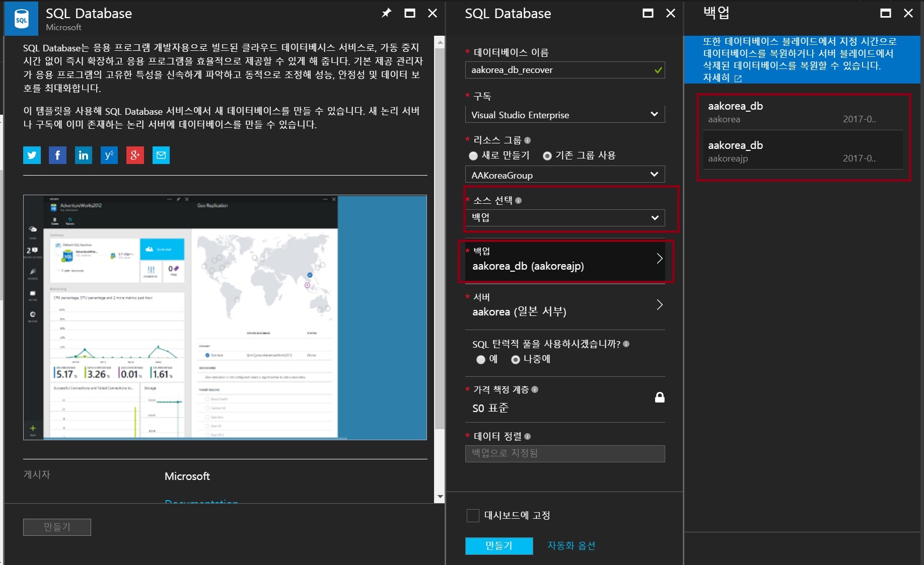Viewport: 924px width, 565px height.
Task: Share via email icon
Action: click(161, 155)
